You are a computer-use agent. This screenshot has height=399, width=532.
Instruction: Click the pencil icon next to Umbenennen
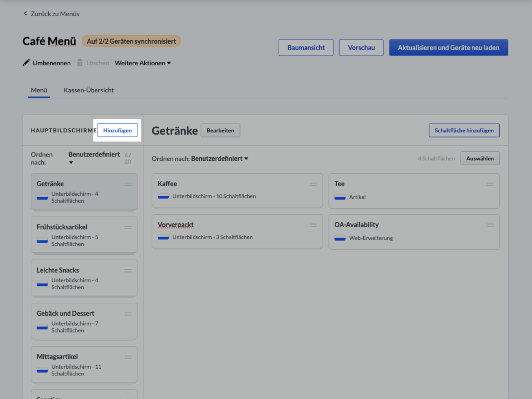(26, 63)
